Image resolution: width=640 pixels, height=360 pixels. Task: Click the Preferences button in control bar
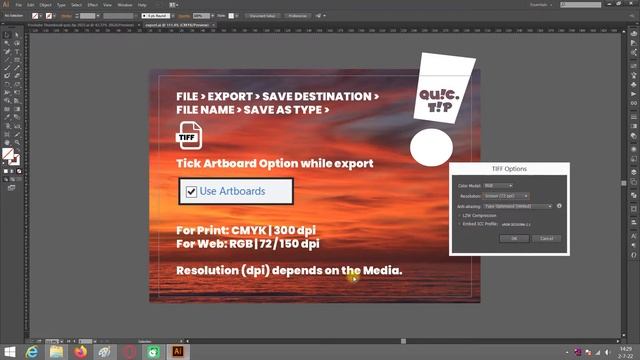point(297,16)
